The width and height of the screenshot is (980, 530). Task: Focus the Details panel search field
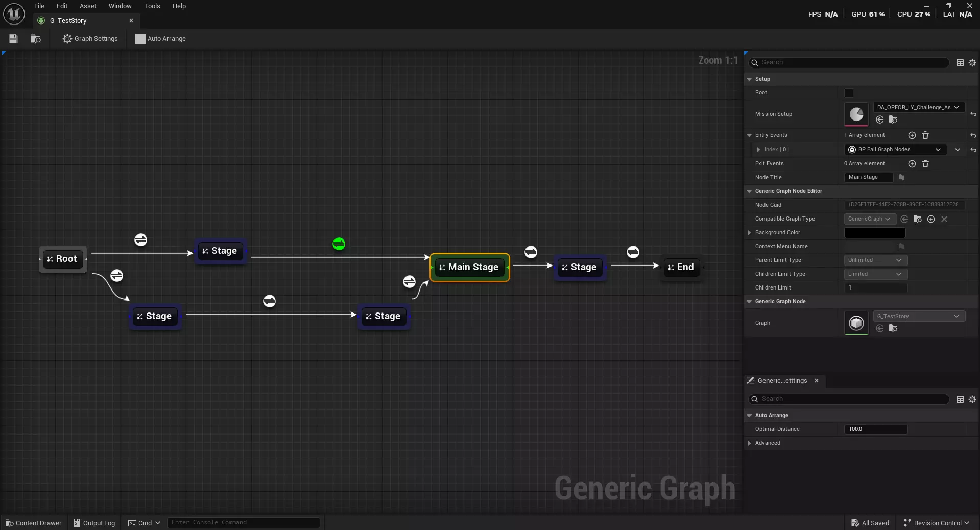pyautogui.click(x=849, y=63)
